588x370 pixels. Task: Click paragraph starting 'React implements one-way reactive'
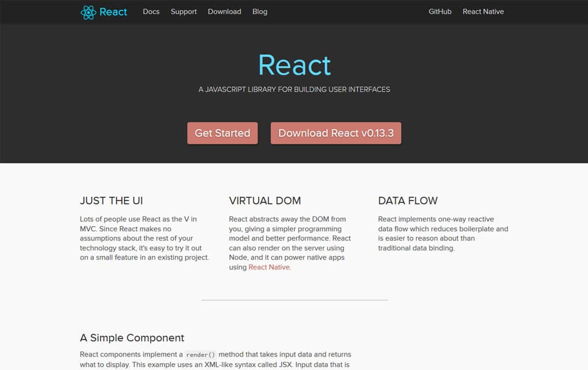coord(443,233)
